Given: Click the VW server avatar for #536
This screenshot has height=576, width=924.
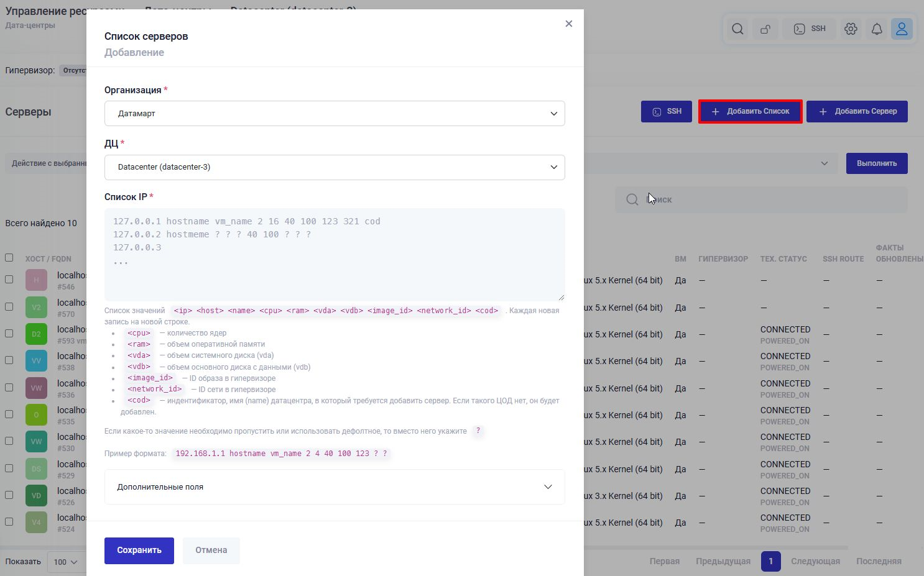Looking at the screenshot, I should (36, 388).
